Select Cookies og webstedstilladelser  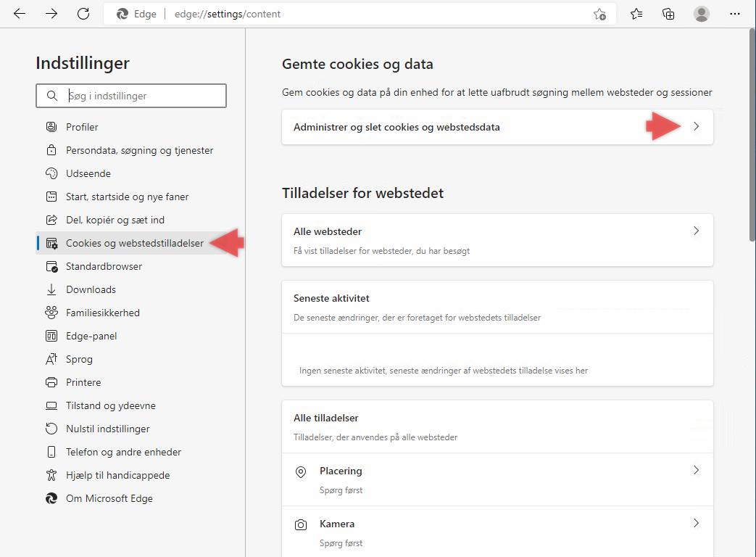pos(130,243)
